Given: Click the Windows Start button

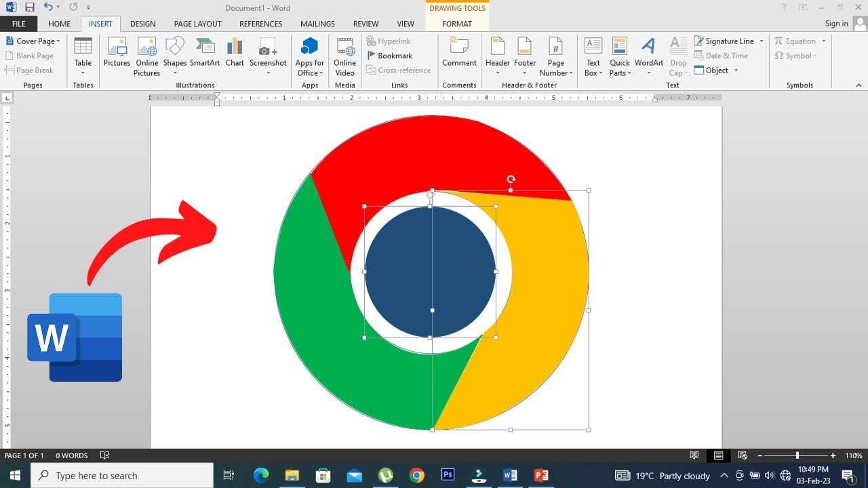Looking at the screenshot, I should pos(15,476).
